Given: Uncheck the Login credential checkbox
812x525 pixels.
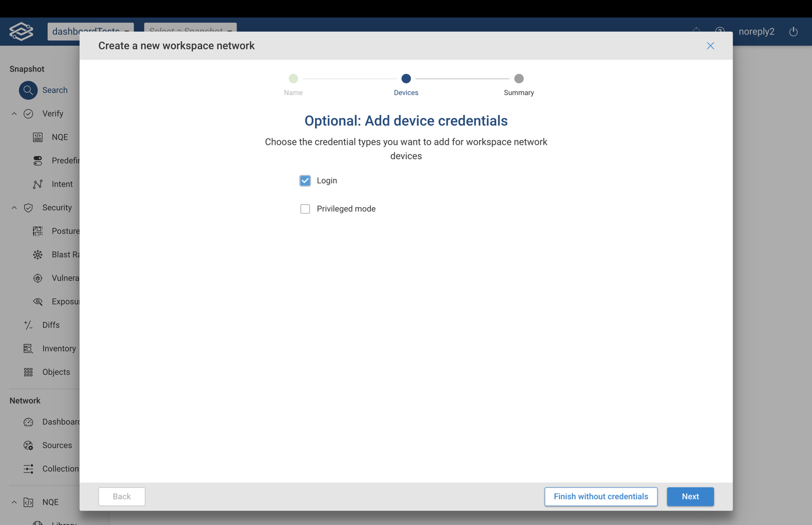Looking at the screenshot, I should [x=305, y=181].
